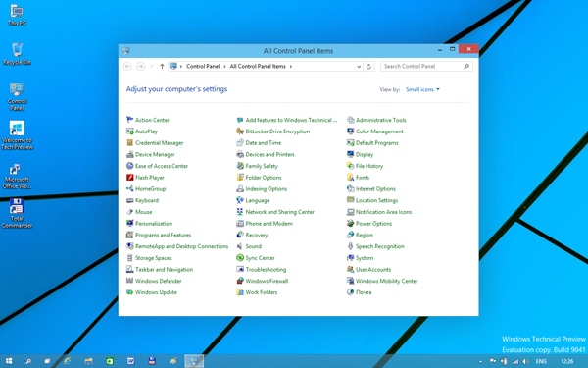Open Add features to Windows Technical link
The width and height of the screenshot is (588, 368).
click(x=291, y=120)
